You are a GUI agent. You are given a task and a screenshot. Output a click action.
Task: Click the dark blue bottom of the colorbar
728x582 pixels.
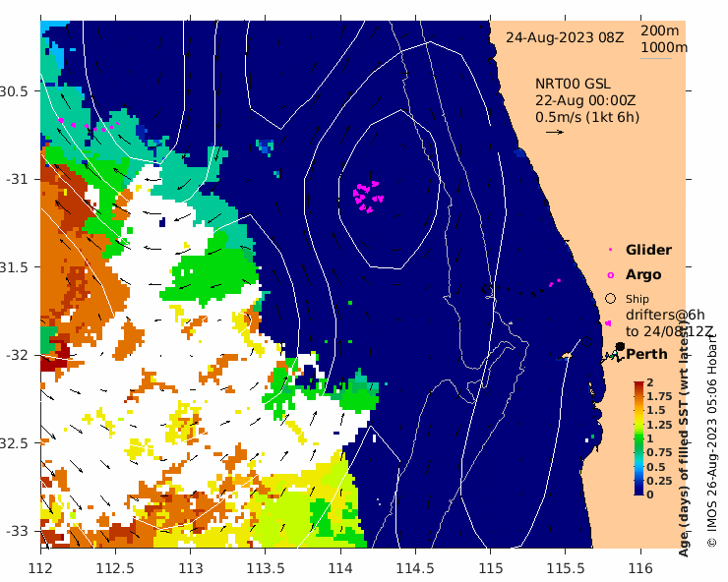coord(638,490)
